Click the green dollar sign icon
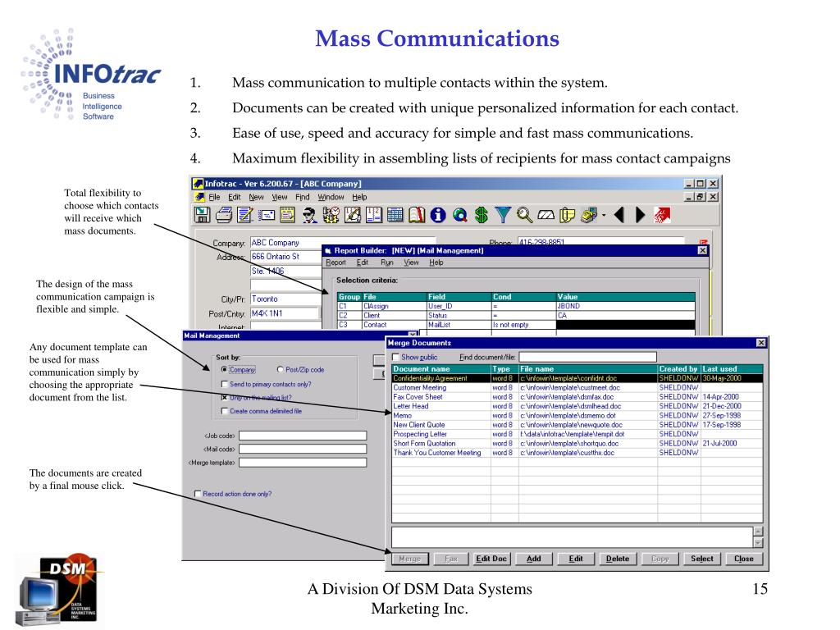The height and width of the screenshot is (630, 840). click(x=481, y=215)
